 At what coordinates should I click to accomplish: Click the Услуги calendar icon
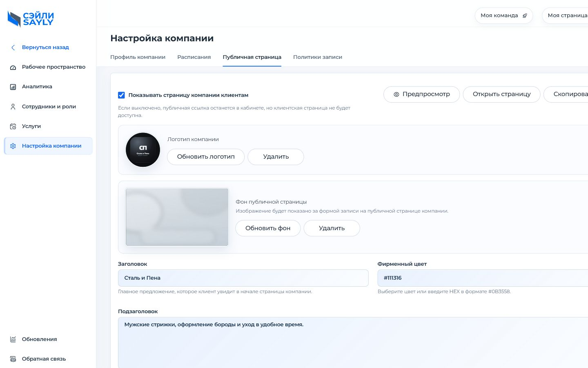pyautogui.click(x=13, y=126)
